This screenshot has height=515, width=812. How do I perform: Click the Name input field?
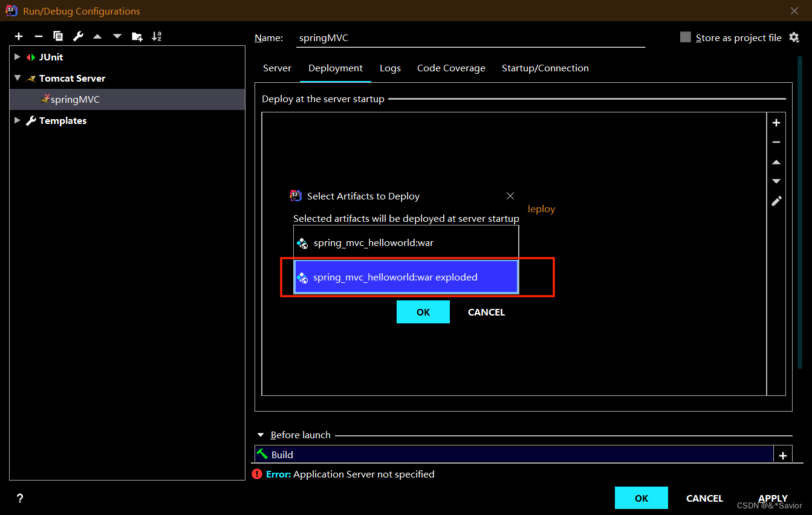pyautogui.click(x=472, y=37)
